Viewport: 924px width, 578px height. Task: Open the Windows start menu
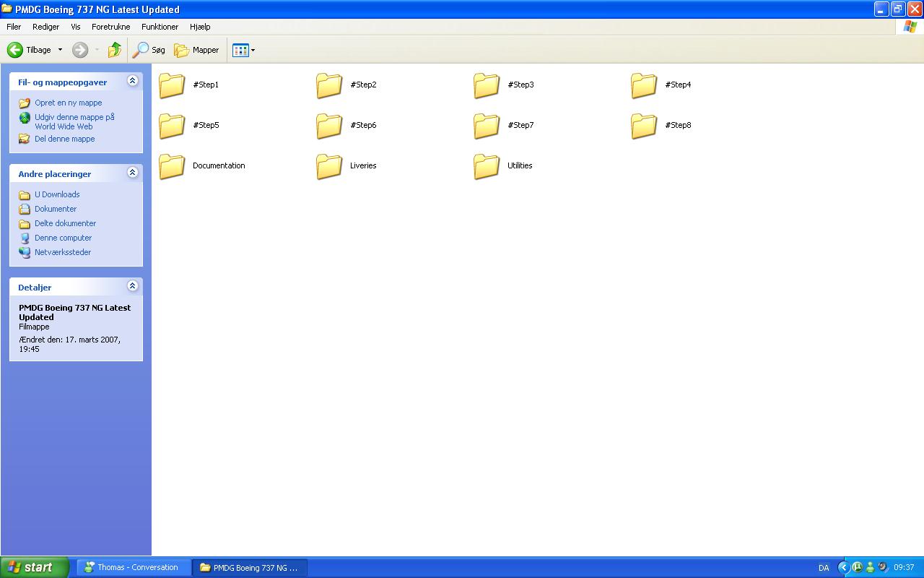point(35,567)
